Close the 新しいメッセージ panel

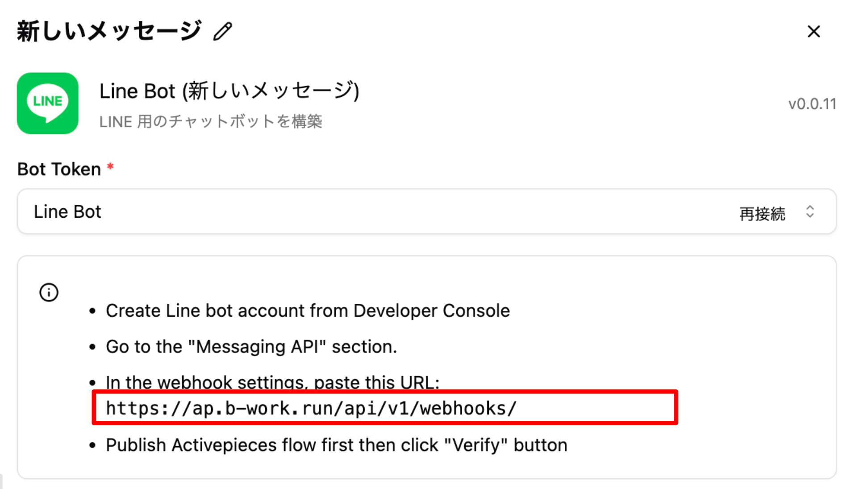pyautogui.click(x=814, y=32)
